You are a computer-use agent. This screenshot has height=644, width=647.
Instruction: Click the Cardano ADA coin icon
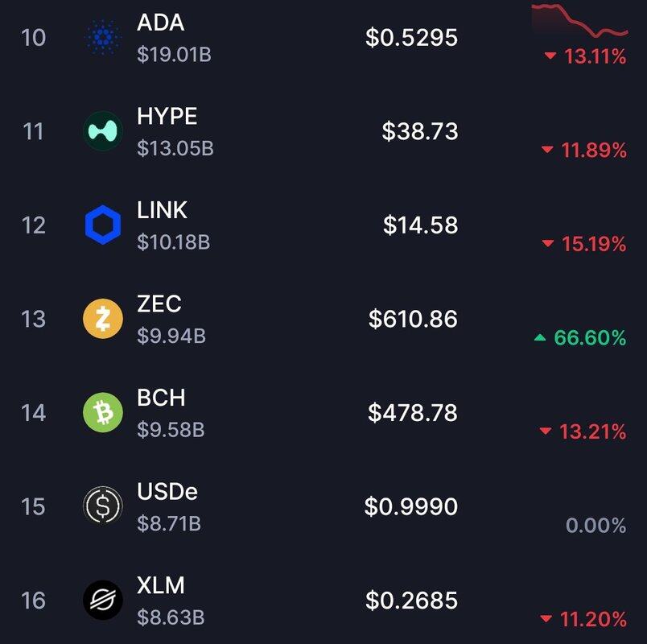point(102,37)
